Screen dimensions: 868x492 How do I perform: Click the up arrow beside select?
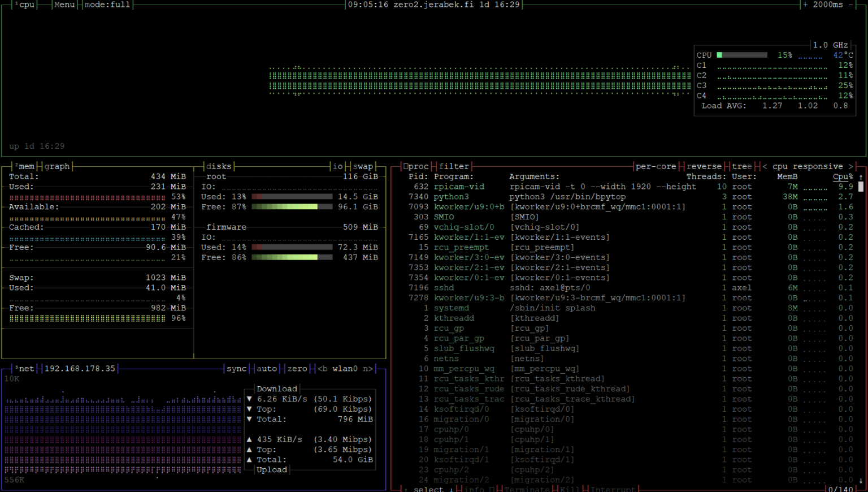coord(406,489)
